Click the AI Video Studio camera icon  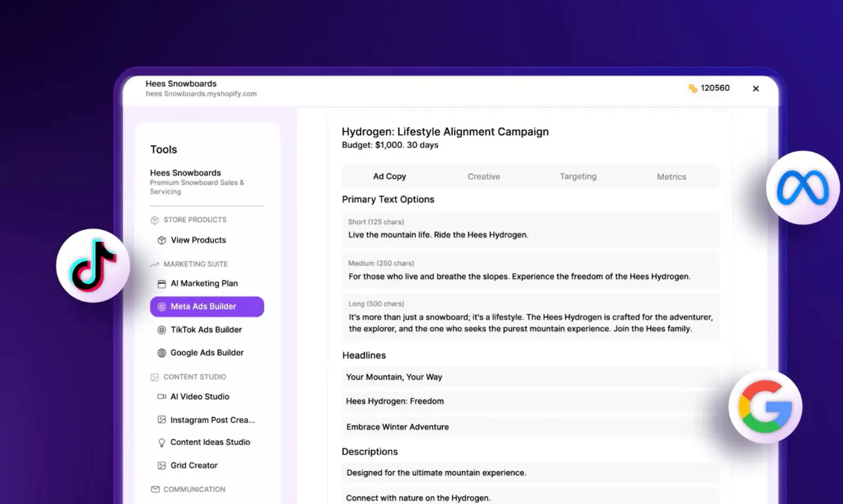(x=161, y=397)
